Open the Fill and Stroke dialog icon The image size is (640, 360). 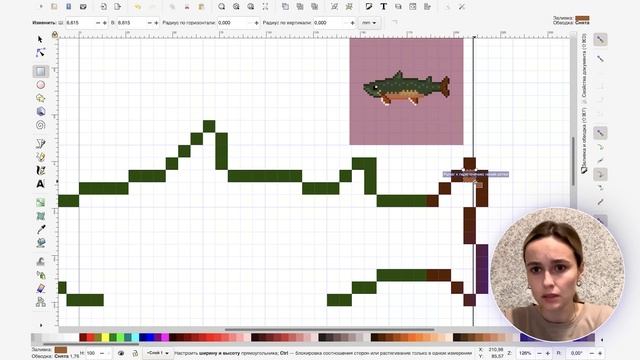coord(369,7)
